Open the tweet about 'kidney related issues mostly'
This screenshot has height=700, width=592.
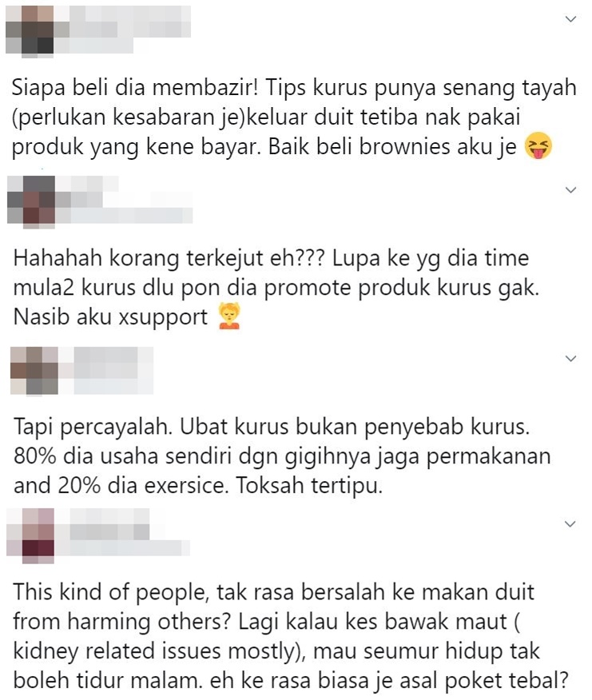[x=290, y=636]
